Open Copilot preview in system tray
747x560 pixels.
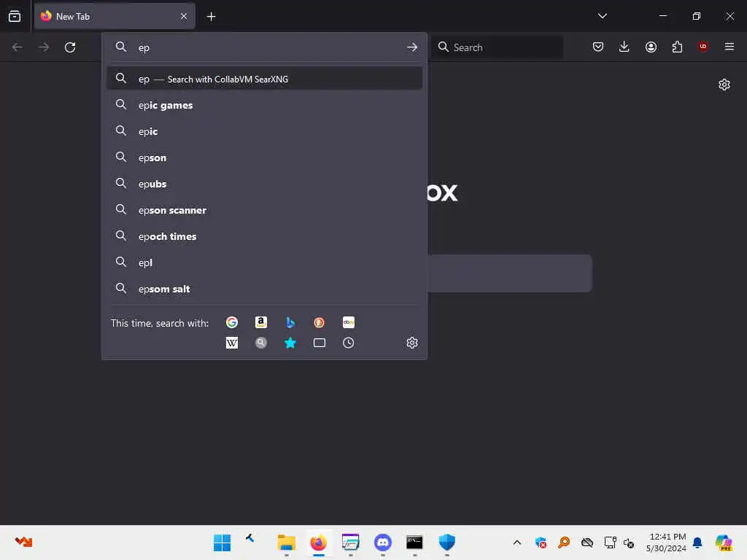tap(724, 542)
